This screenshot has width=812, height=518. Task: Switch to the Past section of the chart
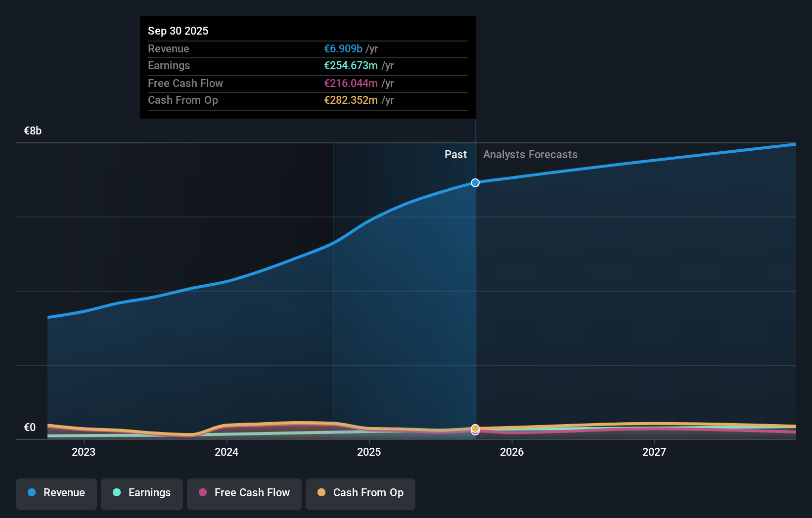point(455,154)
